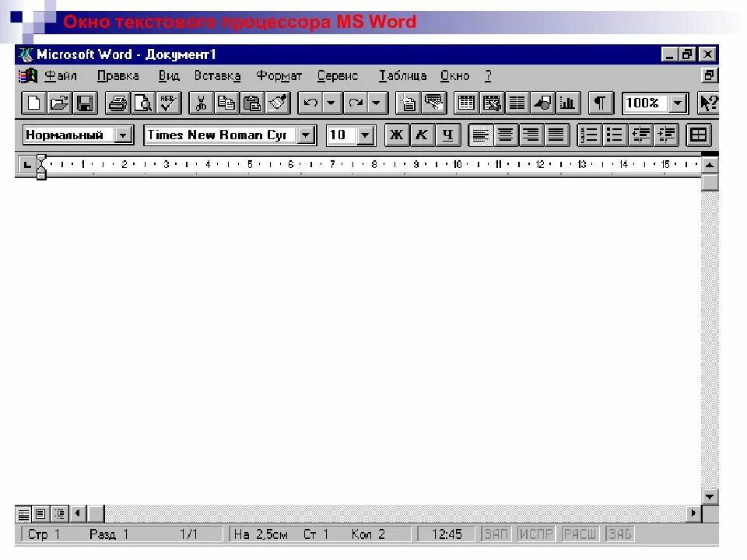Justify text alignment
The width and height of the screenshot is (747, 560).
point(556,135)
